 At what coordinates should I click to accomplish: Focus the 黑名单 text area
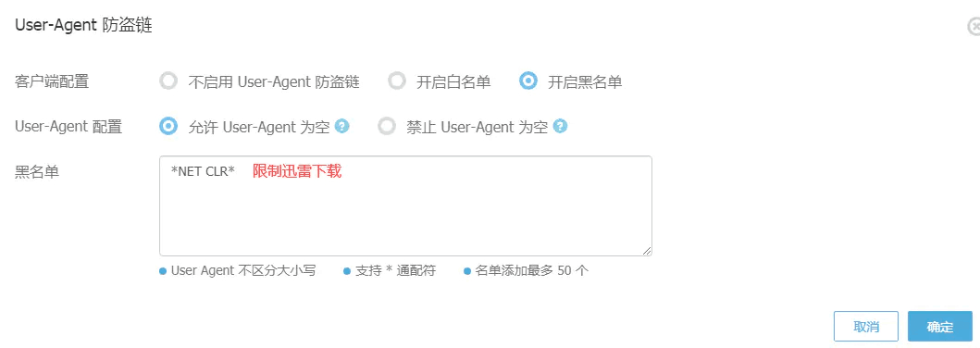tap(405, 205)
